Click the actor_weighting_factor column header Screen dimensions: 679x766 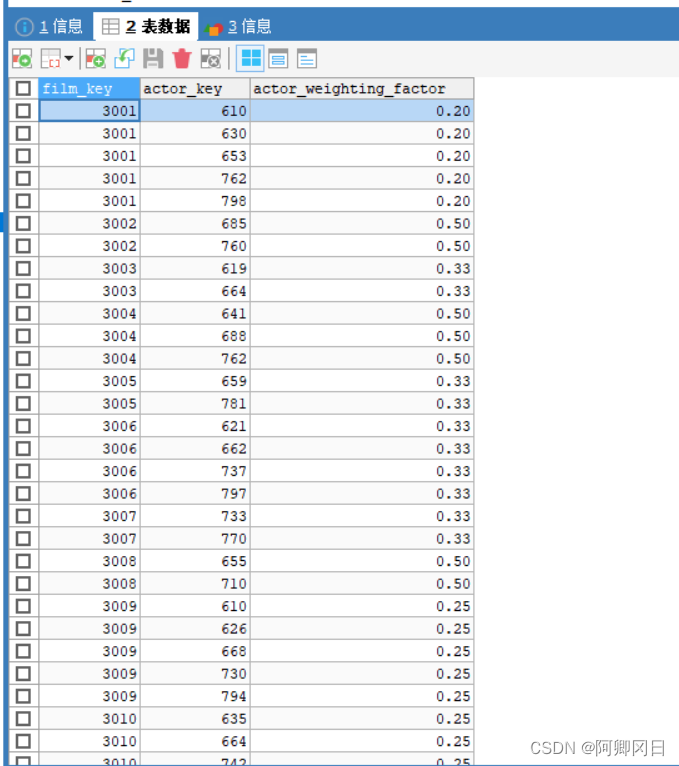(361, 89)
